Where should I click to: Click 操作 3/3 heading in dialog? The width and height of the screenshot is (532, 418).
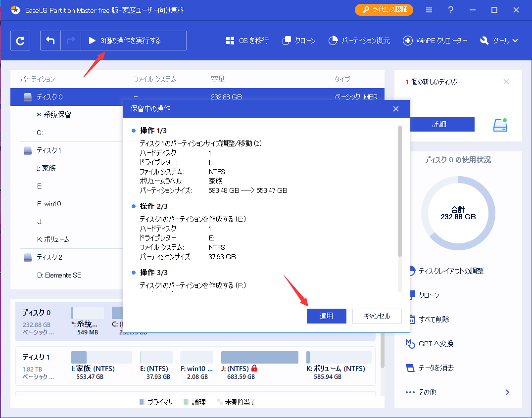pyautogui.click(x=154, y=273)
